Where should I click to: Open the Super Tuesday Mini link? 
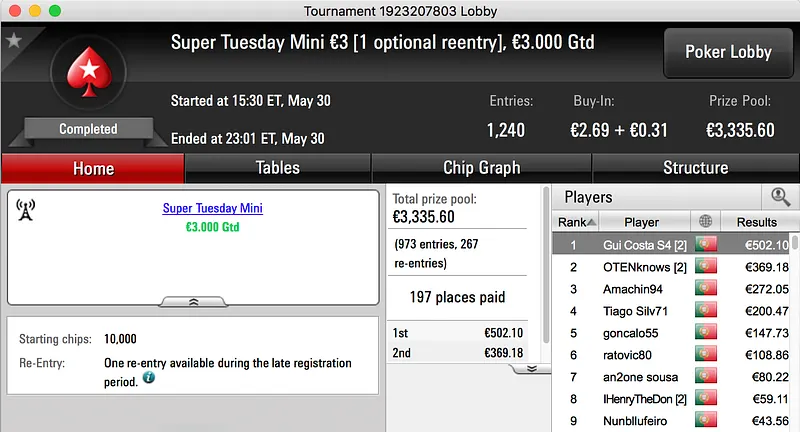[x=212, y=209]
